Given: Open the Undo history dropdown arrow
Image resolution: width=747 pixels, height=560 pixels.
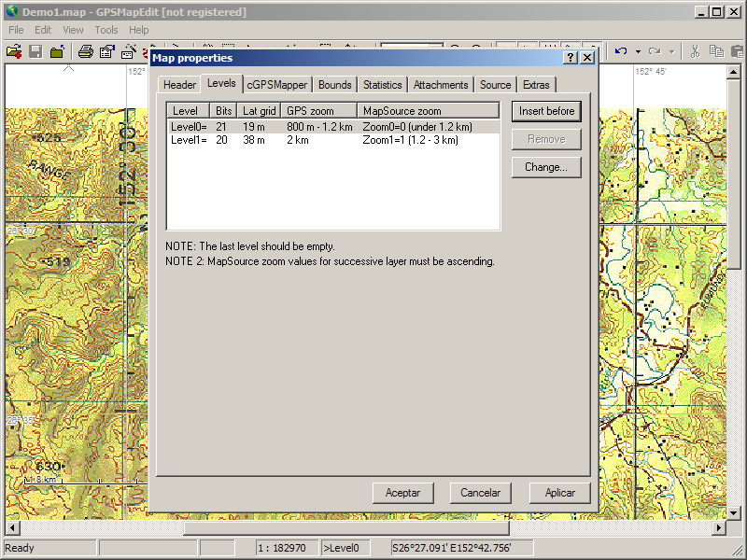Looking at the screenshot, I should [x=638, y=51].
